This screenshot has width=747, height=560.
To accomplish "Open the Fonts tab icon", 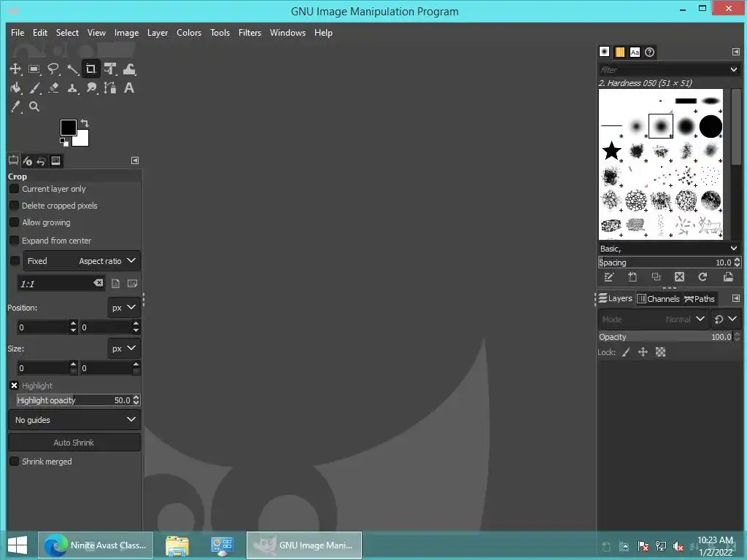I will pyautogui.click(x=635, y=52).
